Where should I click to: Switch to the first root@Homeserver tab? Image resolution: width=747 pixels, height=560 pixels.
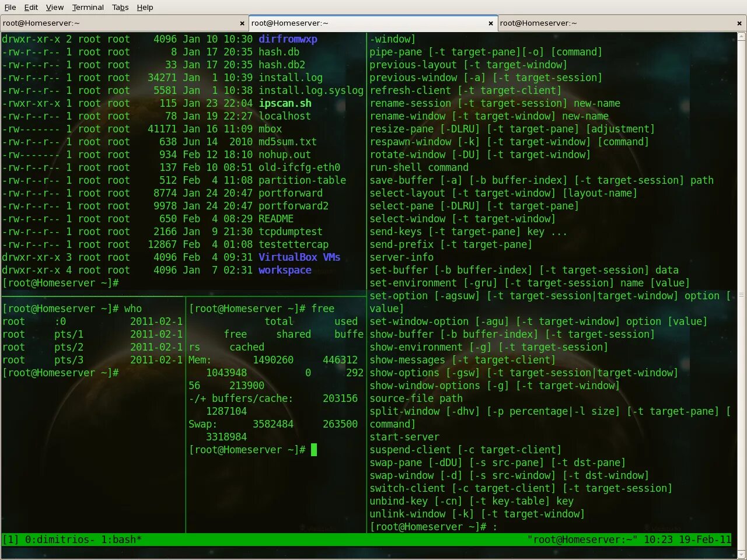[x=124, y=23]
